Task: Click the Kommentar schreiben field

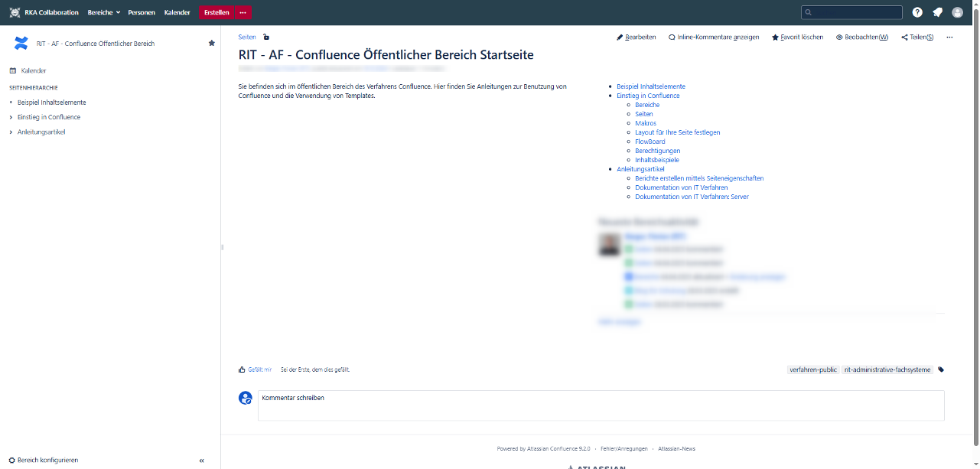Action: [x=601, y=405]
